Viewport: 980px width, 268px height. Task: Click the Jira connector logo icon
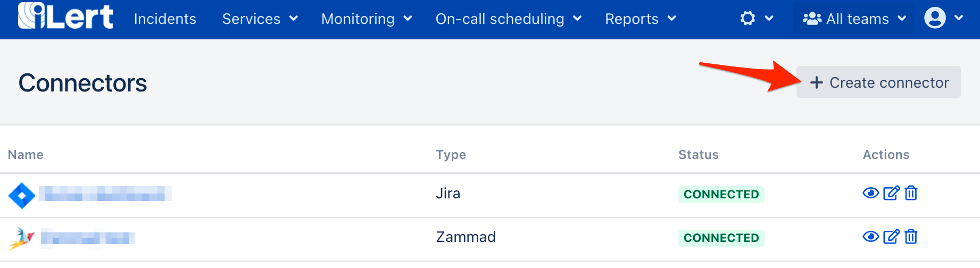pyautogui.click(x=22, y=196)
